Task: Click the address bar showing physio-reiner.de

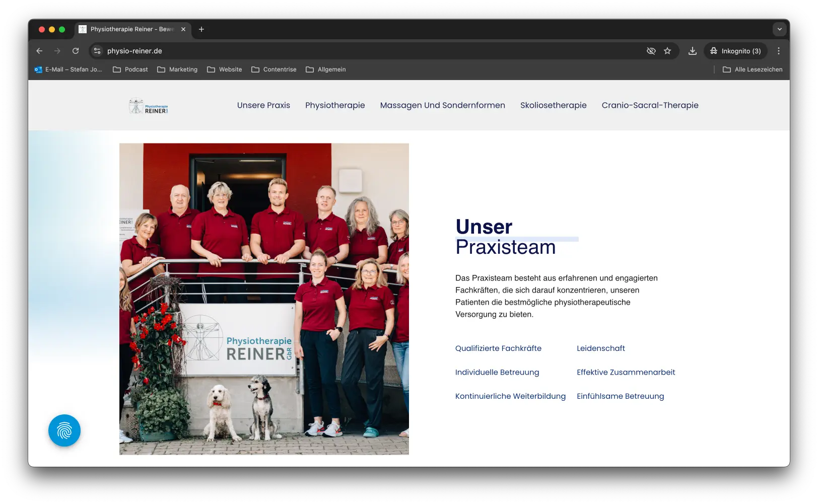Action: 353,51
